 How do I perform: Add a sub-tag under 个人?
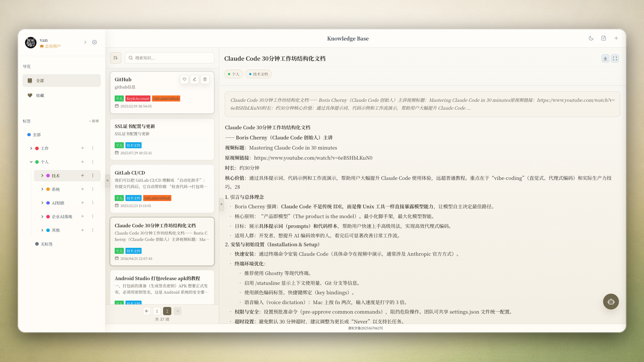(x=83, y=162)
